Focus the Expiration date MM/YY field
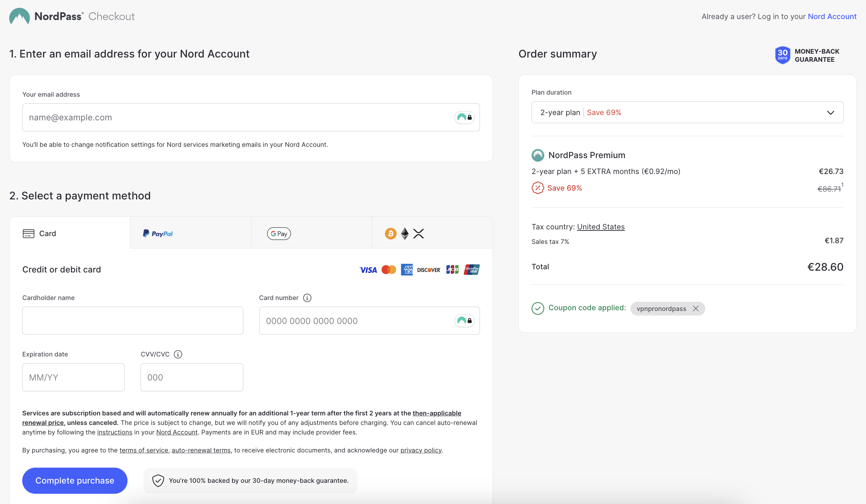 coord(73,377)
